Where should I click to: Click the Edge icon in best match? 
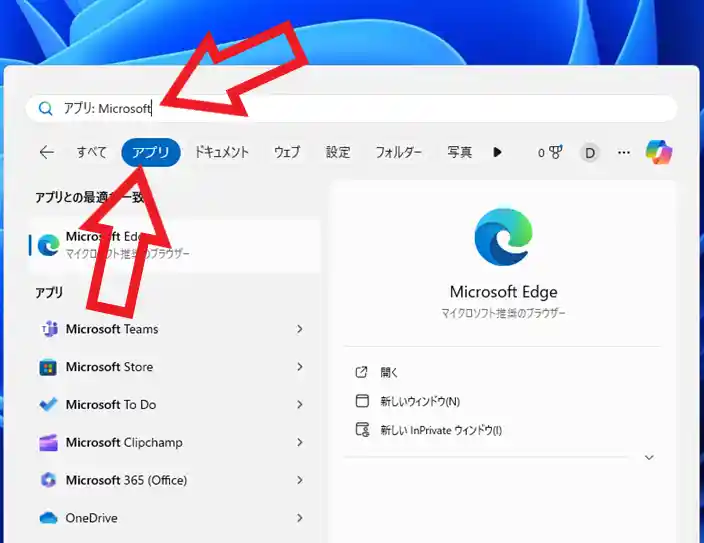[48, 245]
